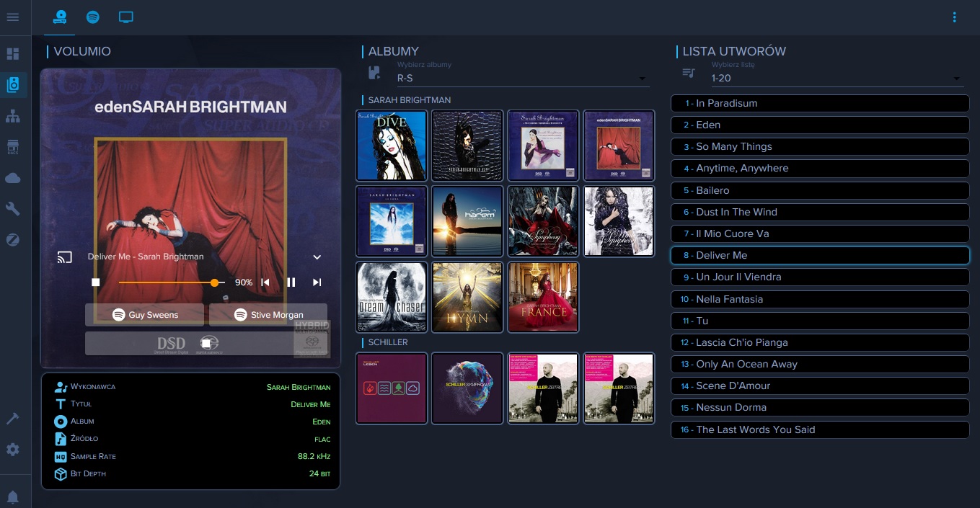Viewport: 980px width, 508px height.
Task: Open the network topology sidebar icon
Action: [x=13, y=116]
